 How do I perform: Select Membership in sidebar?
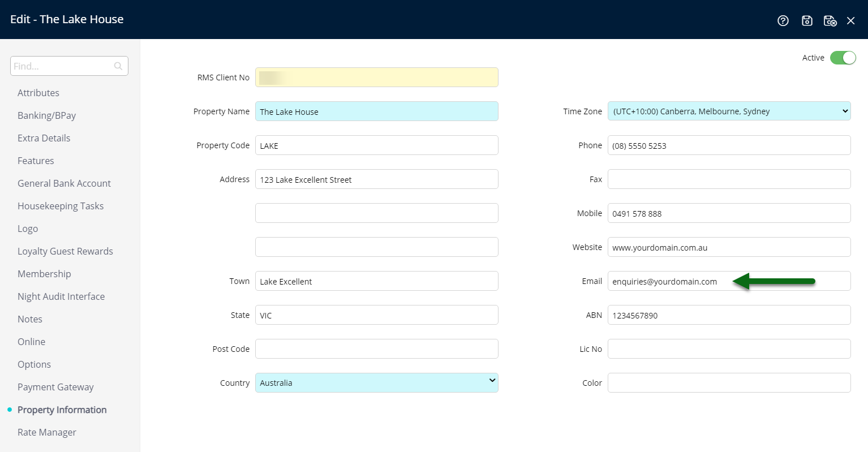coord(44,274)
